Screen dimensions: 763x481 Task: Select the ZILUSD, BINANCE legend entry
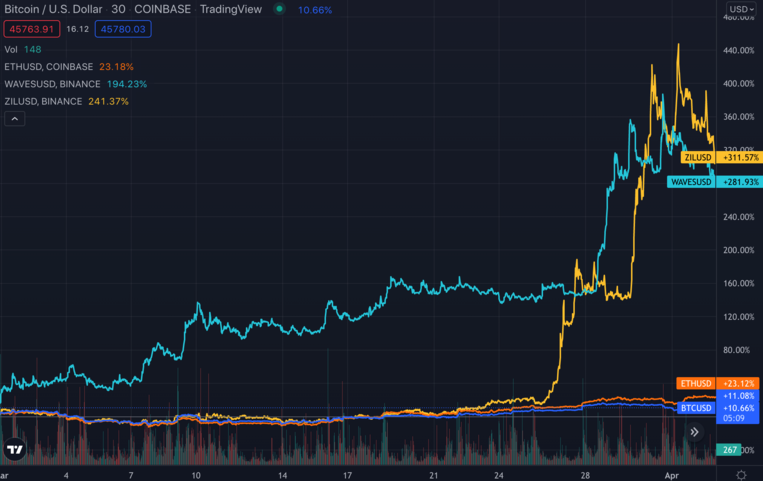(x=66, y=102)
